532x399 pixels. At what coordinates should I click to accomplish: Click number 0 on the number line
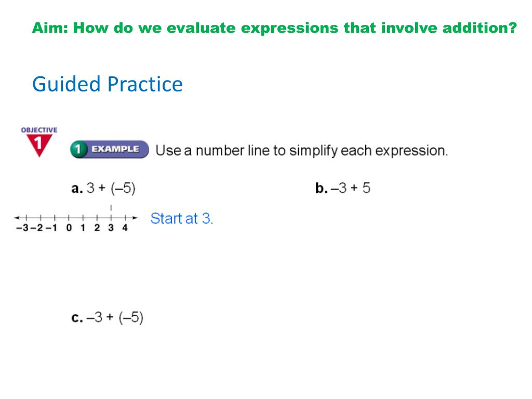pyautogui.click(x=69, y=228)
